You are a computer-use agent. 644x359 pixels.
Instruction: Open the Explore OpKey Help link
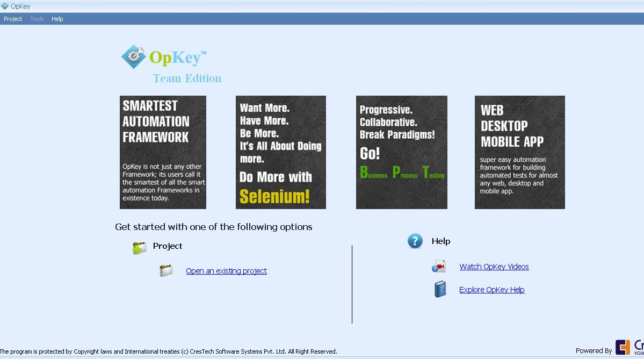point(491,290)
